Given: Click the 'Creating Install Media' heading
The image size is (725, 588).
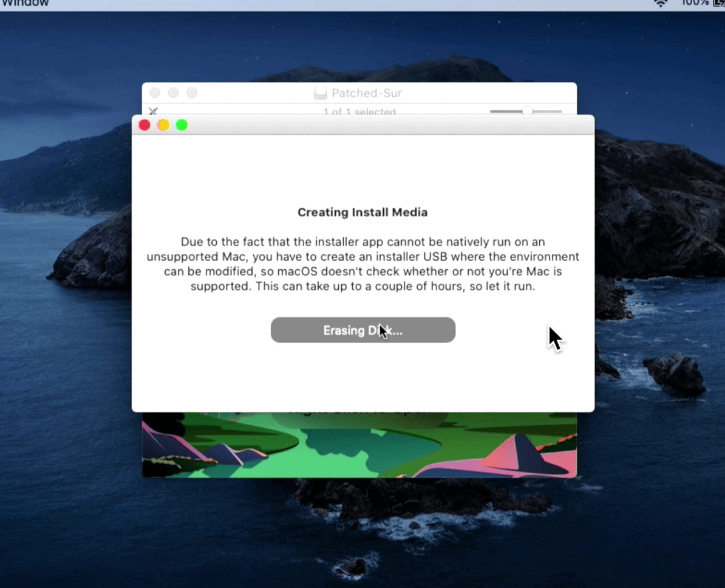Looking at the screenshot, I should pos(362,213).
